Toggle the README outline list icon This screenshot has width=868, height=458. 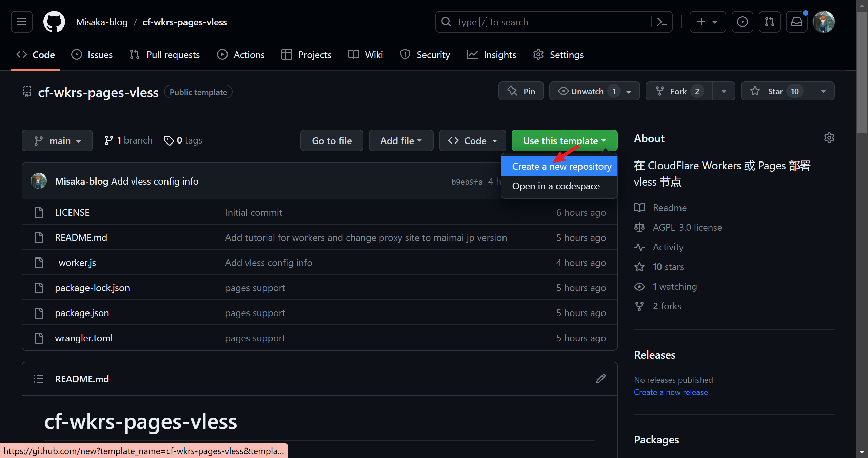[x=39, y=379]
